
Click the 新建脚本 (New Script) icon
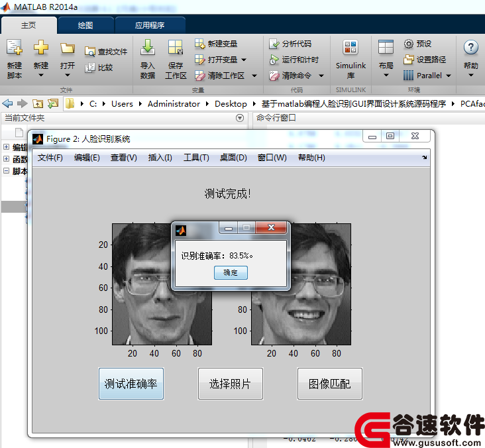click(x=14, y=48)
